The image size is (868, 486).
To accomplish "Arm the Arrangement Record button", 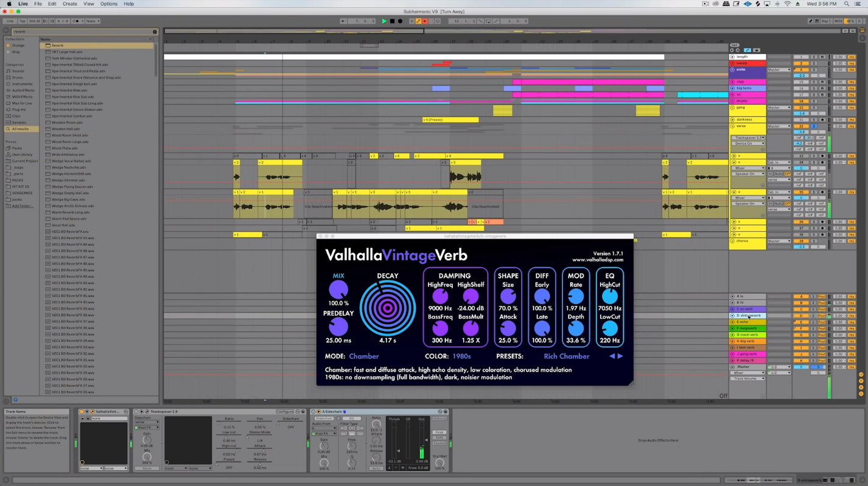I will [x=400, y=21].
